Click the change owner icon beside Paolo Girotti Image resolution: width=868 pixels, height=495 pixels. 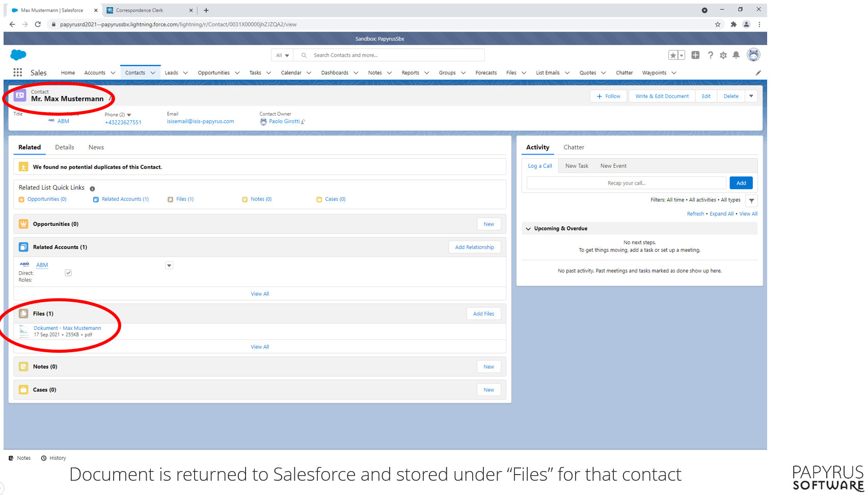click(303, 122)
